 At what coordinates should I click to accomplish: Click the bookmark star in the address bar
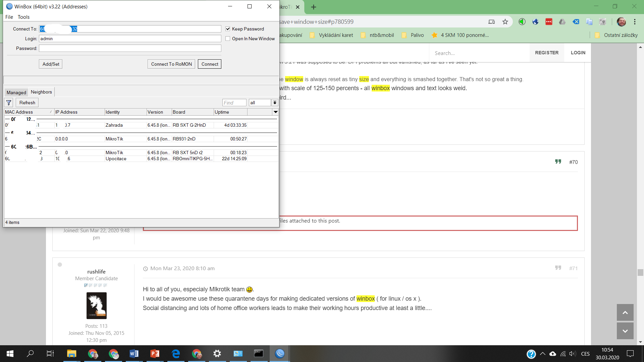[x=505, y=21]
